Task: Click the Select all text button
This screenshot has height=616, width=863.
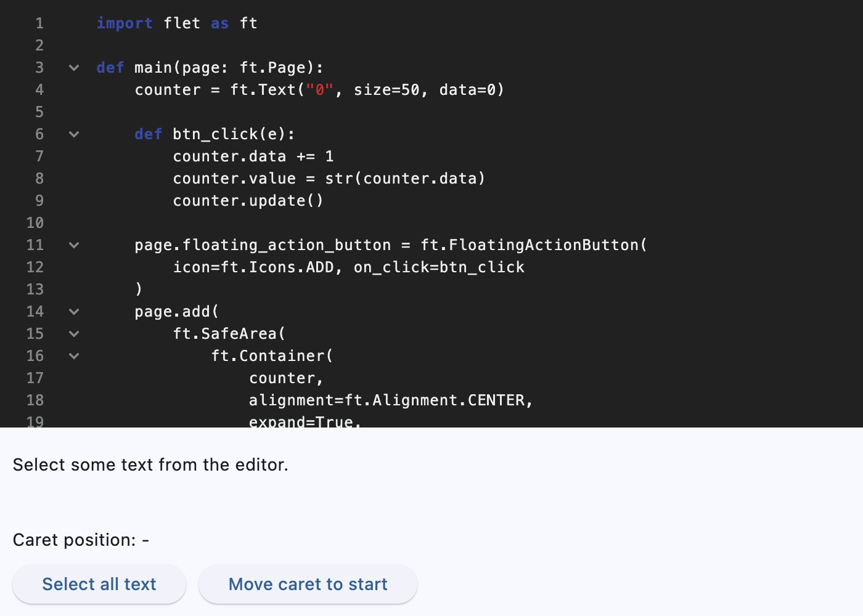Action: pos(99,584)
